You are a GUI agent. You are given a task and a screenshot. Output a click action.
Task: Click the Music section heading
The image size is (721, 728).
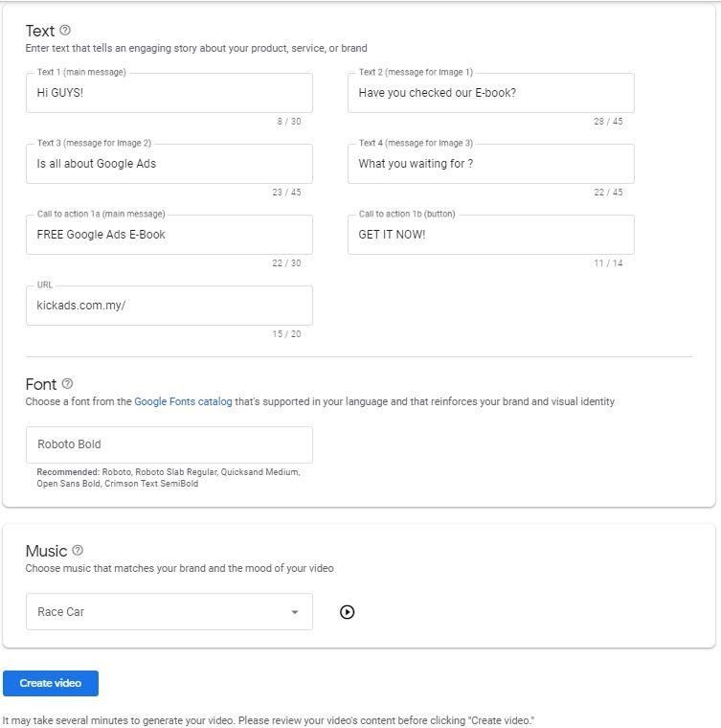(46, 551)
